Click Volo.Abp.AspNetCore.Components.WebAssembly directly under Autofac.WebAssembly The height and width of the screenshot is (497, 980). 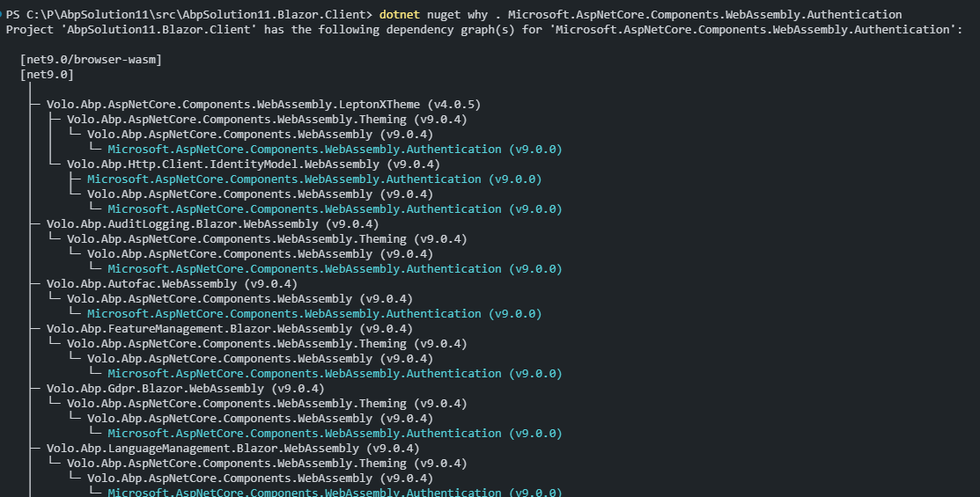click(240, 298)
